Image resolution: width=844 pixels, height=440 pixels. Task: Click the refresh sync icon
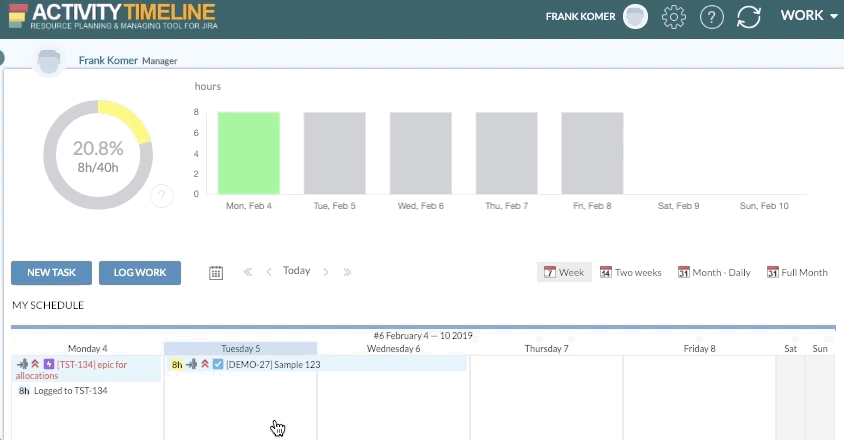coord(748,16)
